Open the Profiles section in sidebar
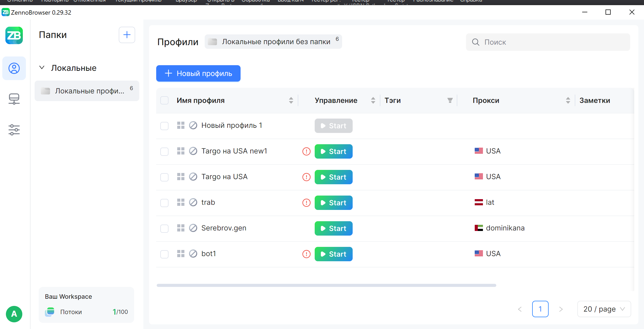Image resolution: width=644 pixels, height=329 pixels. pos(14,68)
